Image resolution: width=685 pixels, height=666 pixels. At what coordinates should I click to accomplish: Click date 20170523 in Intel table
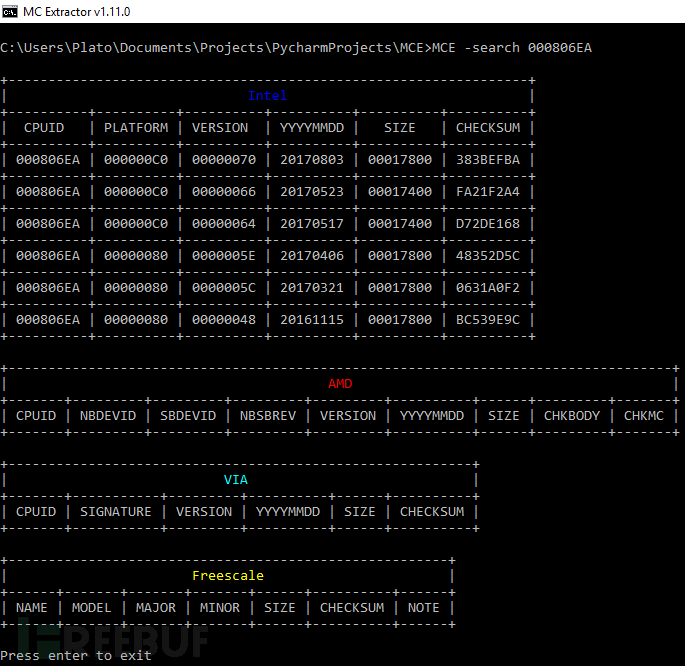point(312,192)
